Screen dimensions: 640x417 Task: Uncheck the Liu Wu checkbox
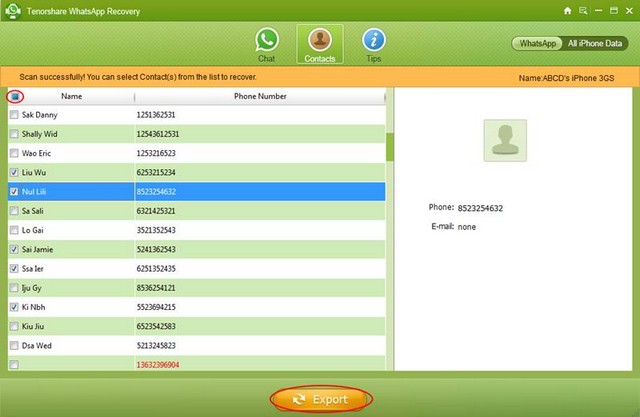tap(14, 172)
